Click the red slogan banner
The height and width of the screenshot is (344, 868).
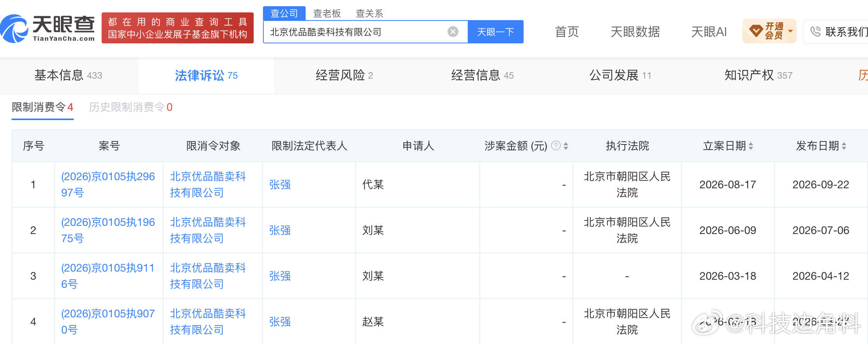tap(178, 28)
